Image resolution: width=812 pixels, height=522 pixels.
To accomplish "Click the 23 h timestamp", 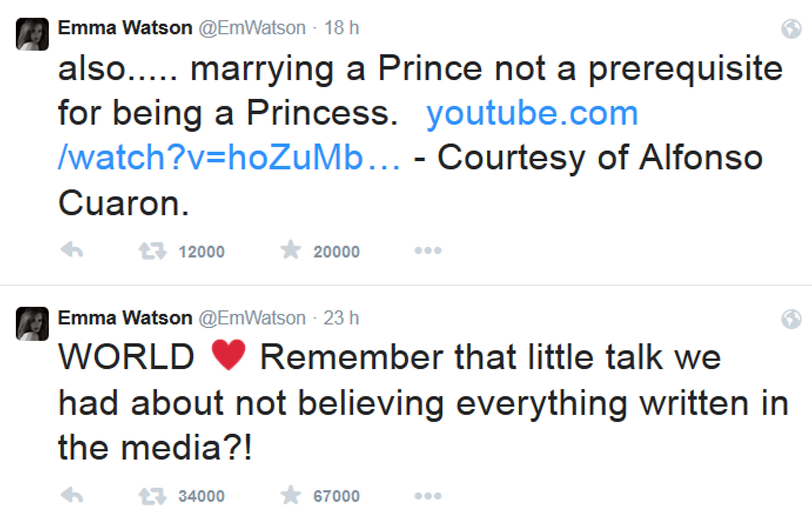I will tap(341, 318).
